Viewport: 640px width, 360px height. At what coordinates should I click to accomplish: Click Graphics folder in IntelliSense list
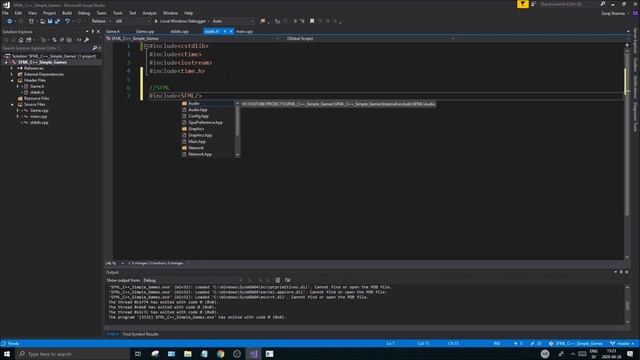point(196,129)
